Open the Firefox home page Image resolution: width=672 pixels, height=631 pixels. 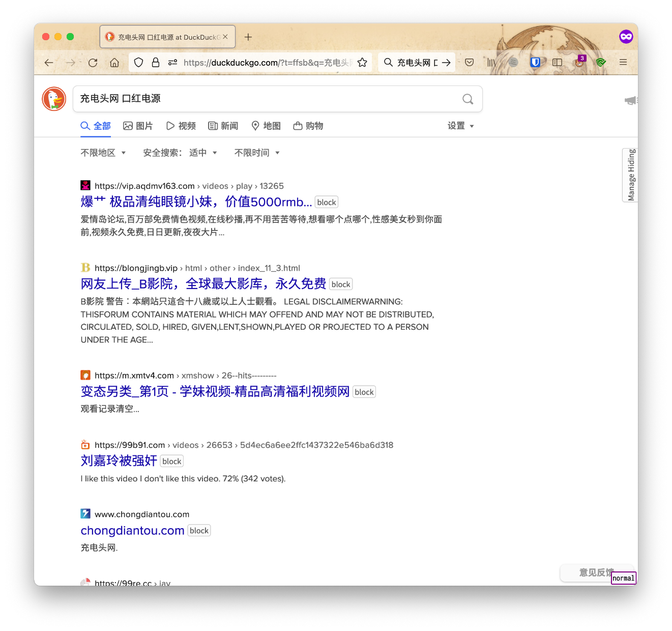(x=114, y=63)
